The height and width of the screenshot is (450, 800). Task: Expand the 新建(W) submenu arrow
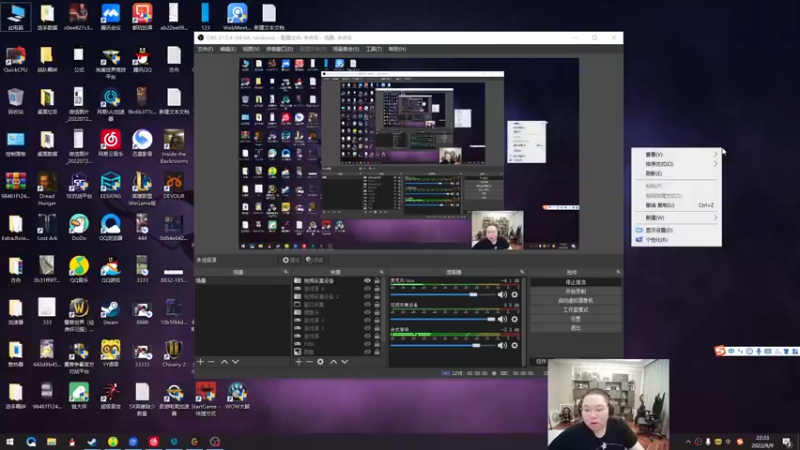[715, 217]
